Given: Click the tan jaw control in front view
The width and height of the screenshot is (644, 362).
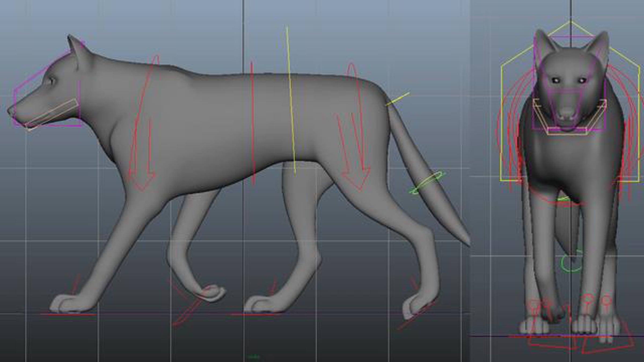Looking at the screenshot, I should coord(567,131).
